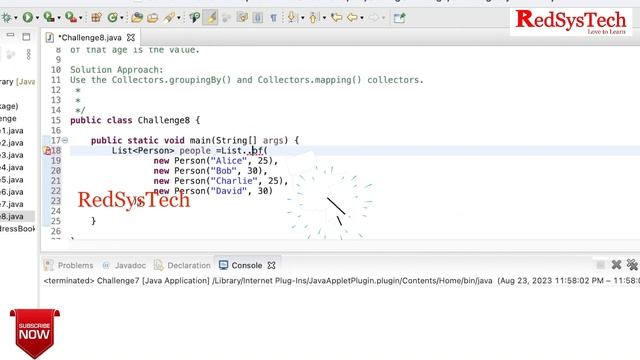Toggle Mark Occurrences highlighter icon

coord(211,18)
